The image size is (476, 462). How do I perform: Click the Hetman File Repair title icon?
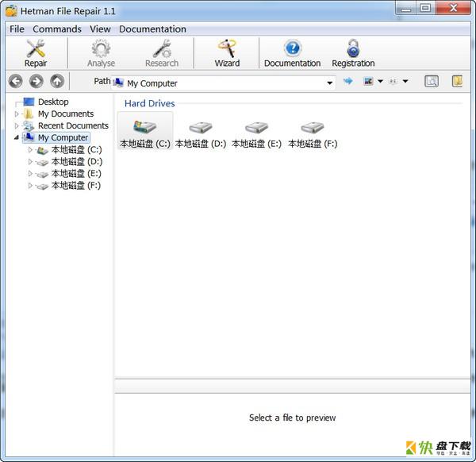pos(12,11)
